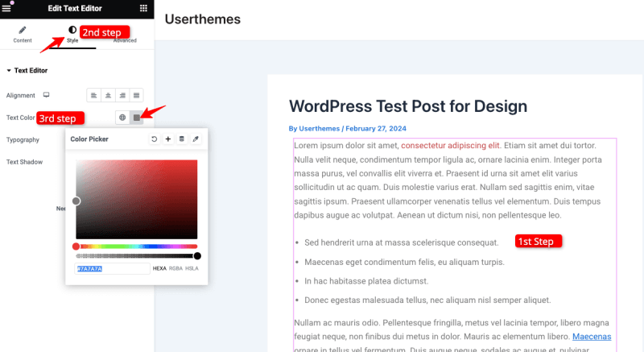Screen dimensions: 644x352
Task: Click the Text Shadow label
Action: (24, 162)
